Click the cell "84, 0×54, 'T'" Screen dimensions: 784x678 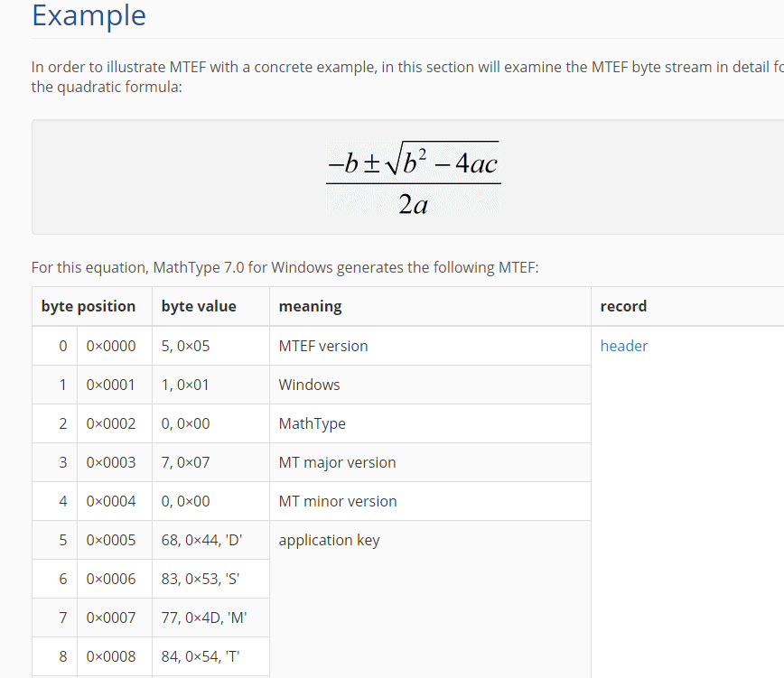(210, 656)
